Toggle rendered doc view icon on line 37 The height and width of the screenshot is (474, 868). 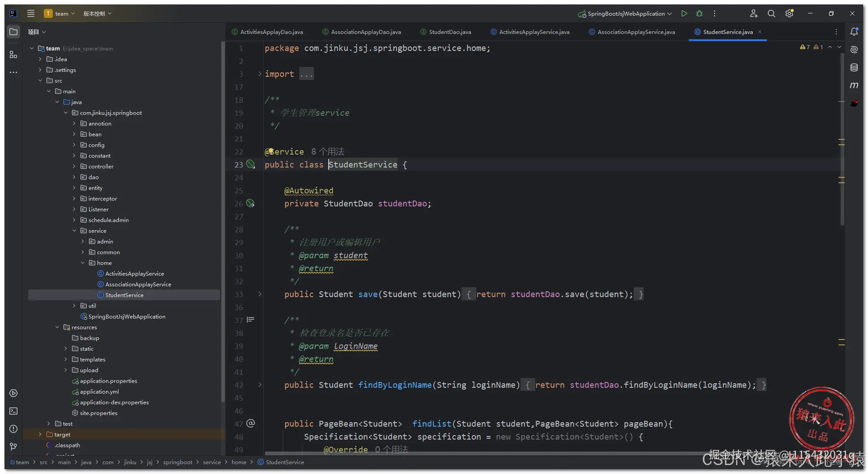[x=251, y=319]
